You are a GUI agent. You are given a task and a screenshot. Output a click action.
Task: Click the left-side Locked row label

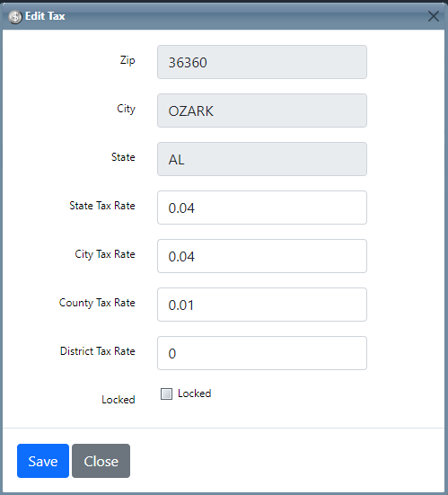click(x=119, y=400)
